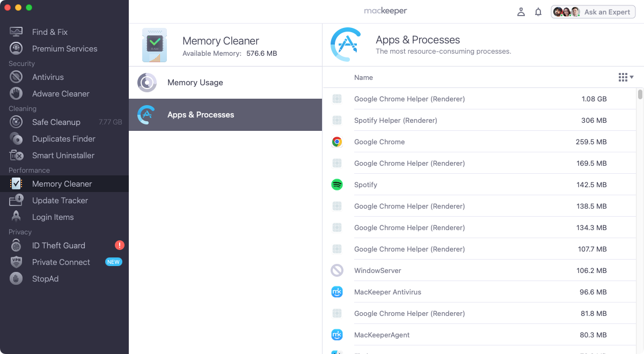Click the Duplicates Finder sidebar icon

[x=16, y=138]
